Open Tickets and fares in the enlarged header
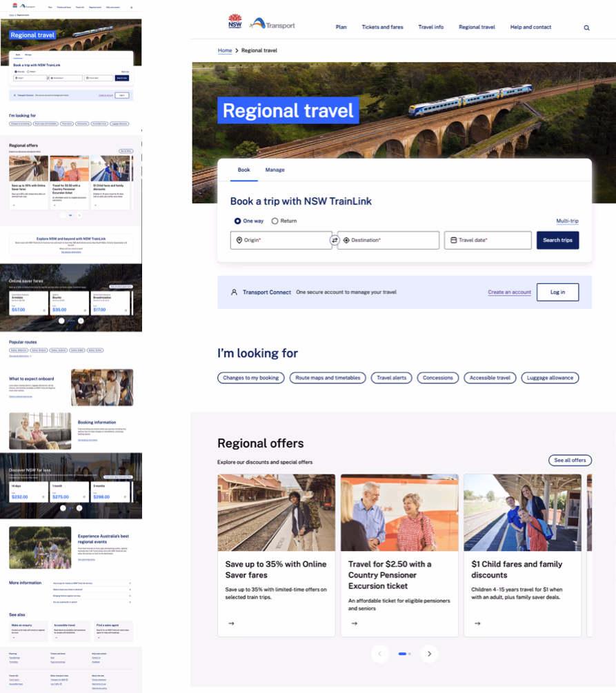Viewport: 616px width, 693px height. point(382,27)
